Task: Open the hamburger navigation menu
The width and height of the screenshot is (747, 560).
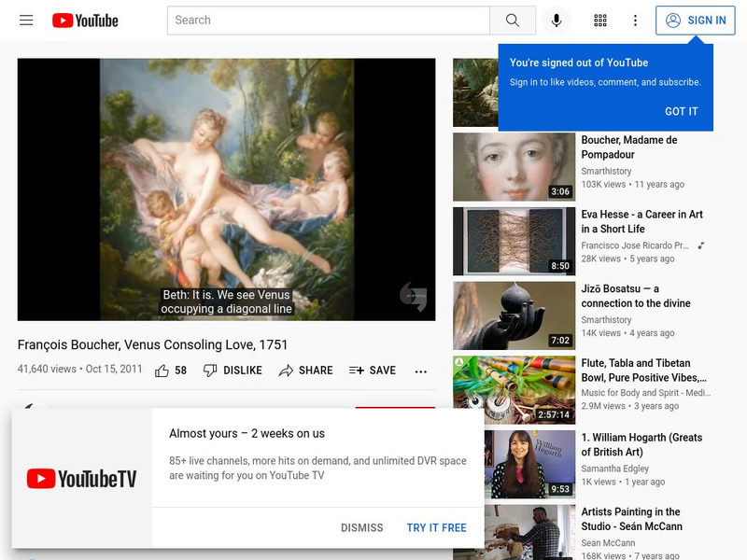Action: [x=27, y=20]
